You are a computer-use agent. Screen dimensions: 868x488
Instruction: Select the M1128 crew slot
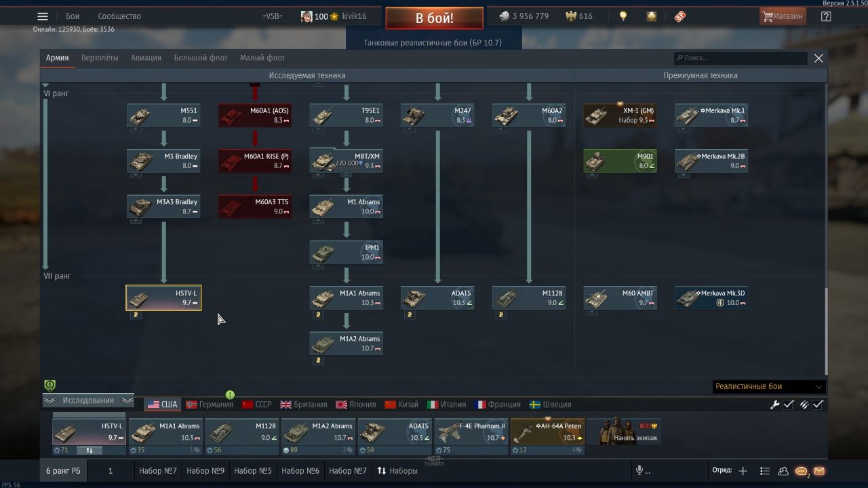pos(242,432)
